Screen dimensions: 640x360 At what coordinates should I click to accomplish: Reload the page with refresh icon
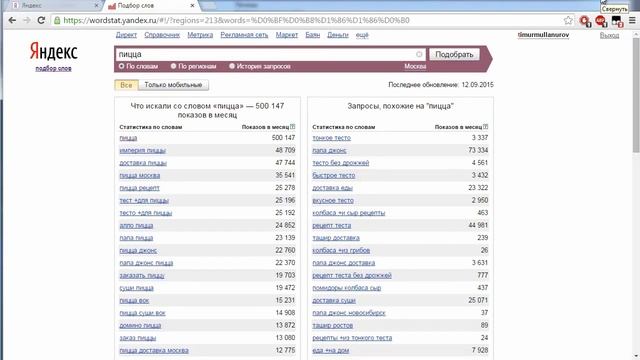click(41, 20)
